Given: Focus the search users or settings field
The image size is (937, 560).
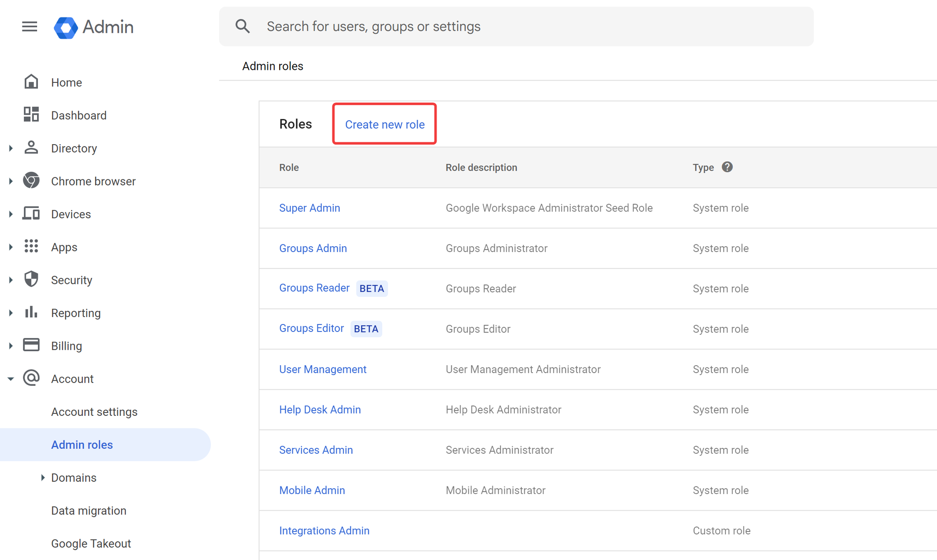Looking at the screenshot, I should [515, 27].
